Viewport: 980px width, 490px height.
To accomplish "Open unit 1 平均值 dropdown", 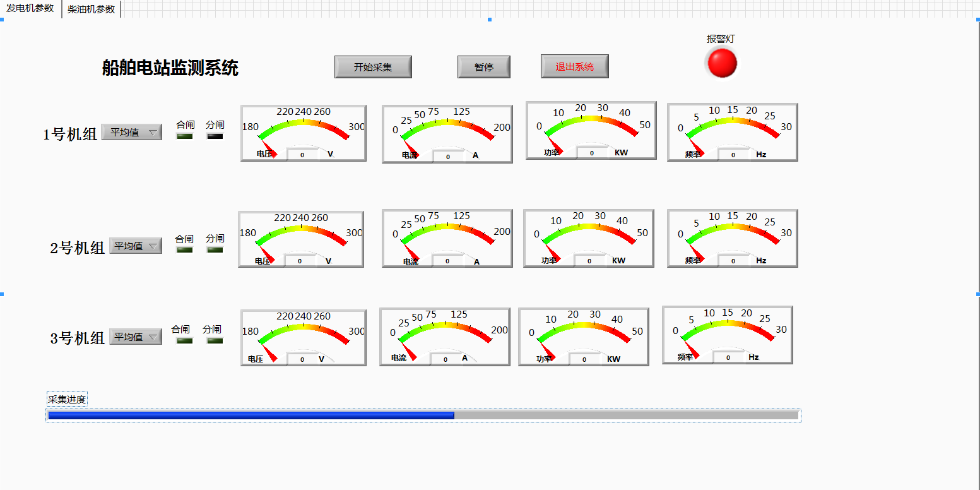I will [x=132, y=132].
